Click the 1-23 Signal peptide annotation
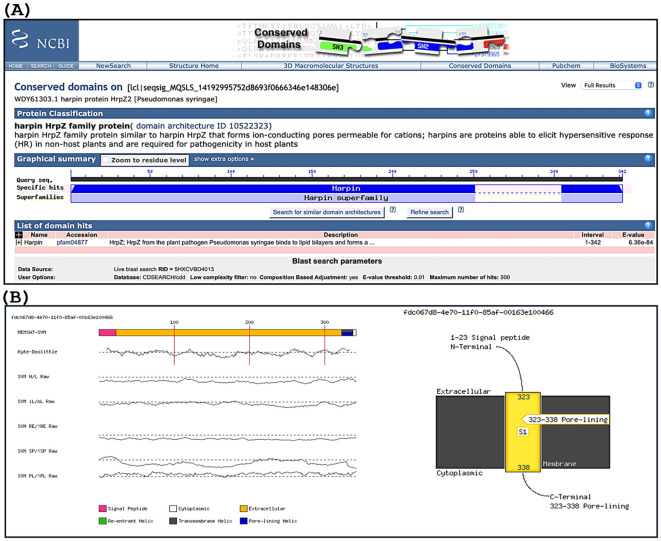Viewport: 661px width, 541px height. point(490,337)
